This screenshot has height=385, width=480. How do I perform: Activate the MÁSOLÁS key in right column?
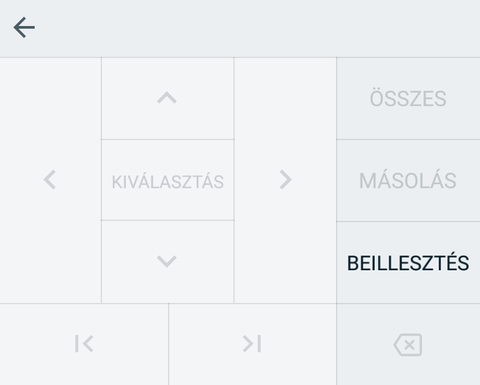408,180
